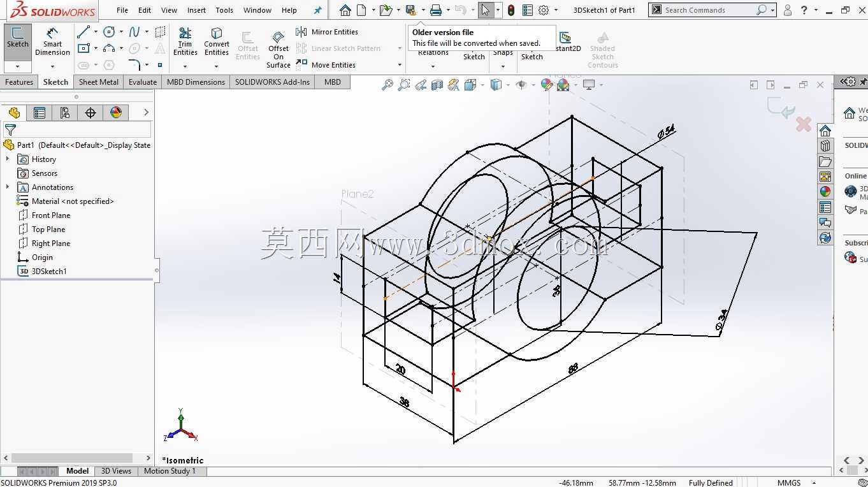Click Offset On Surface

[x=278, y=50]
